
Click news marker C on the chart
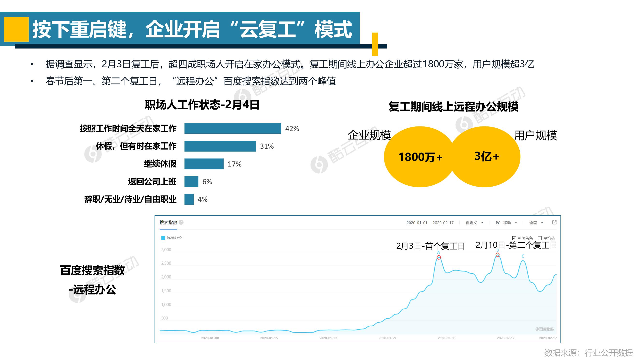(523, 256)
